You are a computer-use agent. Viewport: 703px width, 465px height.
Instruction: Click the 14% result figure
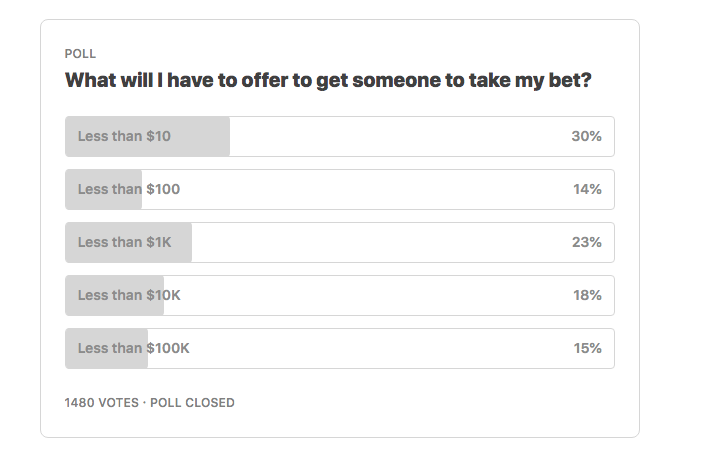coord(587,189)
